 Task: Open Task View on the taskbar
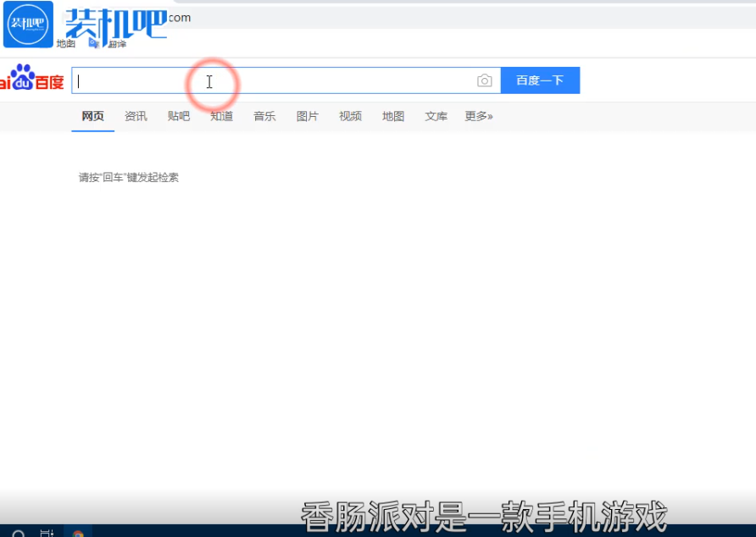47,534
